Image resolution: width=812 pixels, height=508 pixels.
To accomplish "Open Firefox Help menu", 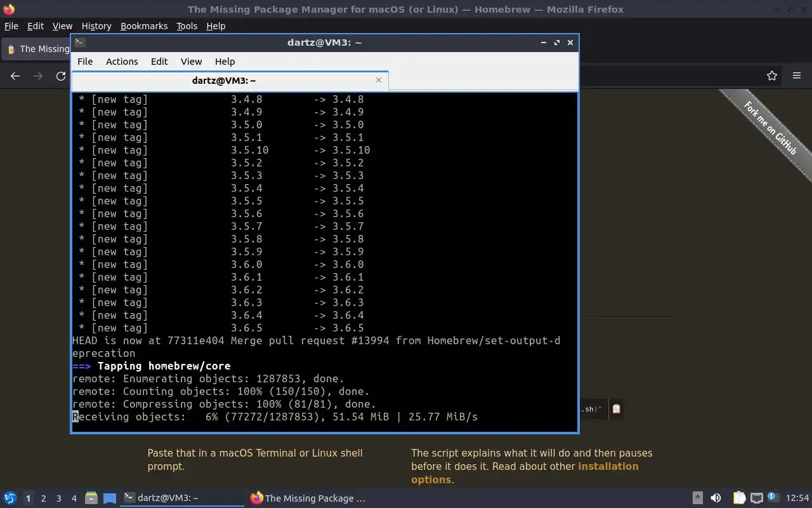I will point(216,26).
